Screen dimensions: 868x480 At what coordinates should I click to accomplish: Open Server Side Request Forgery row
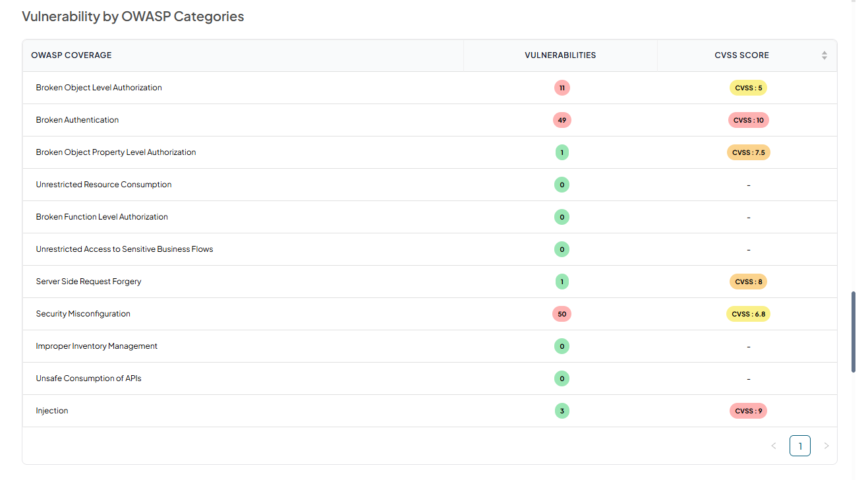coord(430,282)
